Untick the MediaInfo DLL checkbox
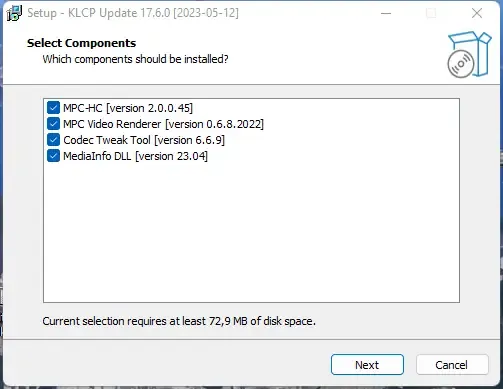Screen dimensions: 503x389 point(53,156)
